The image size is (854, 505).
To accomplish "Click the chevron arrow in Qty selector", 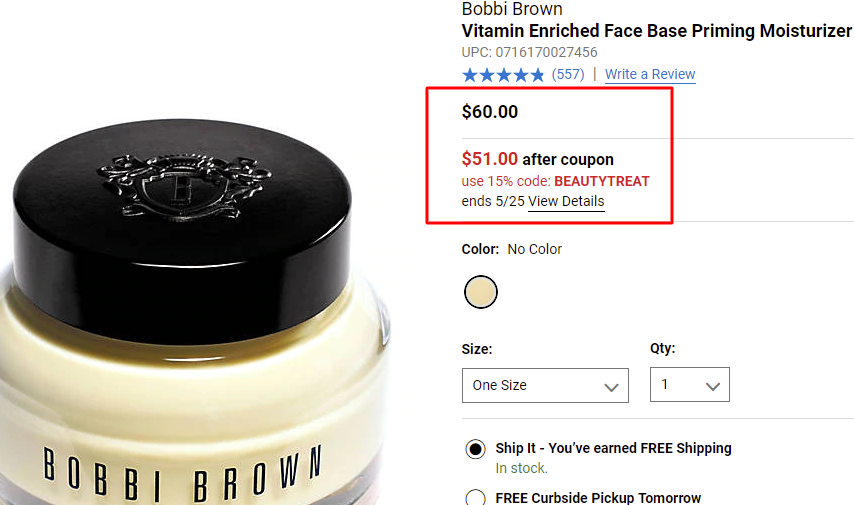I will [x=713, y=386].
